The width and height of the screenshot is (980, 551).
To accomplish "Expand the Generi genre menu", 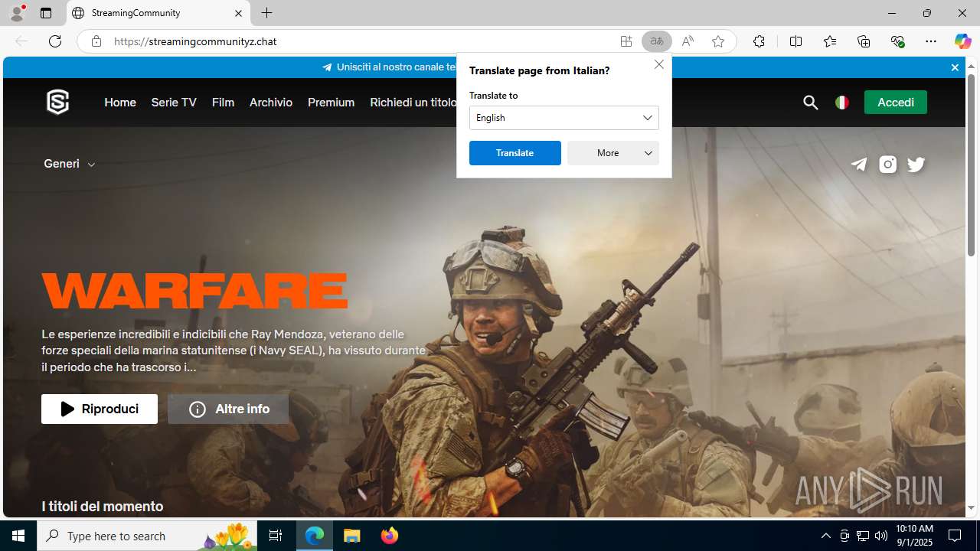I will (70, 164).
